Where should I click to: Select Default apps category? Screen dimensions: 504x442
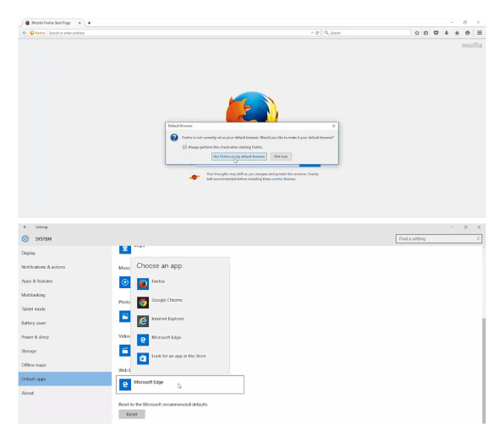(x=64, y=379)
